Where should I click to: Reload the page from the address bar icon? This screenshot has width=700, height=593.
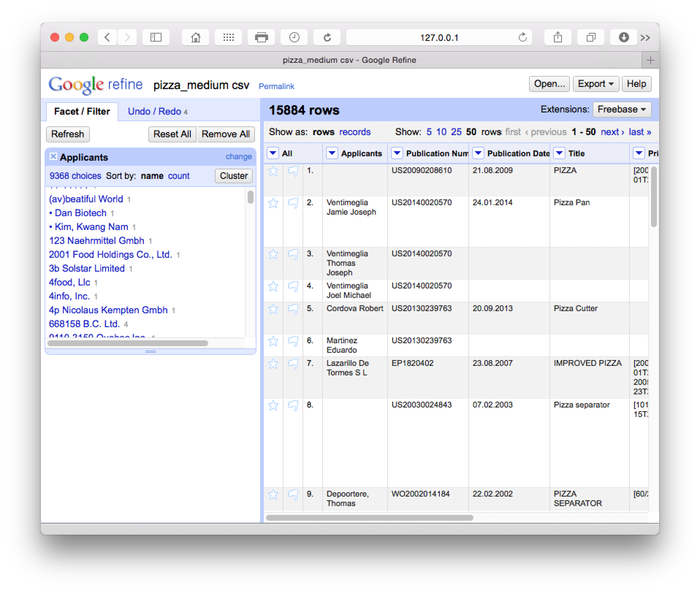pos(523,37)
